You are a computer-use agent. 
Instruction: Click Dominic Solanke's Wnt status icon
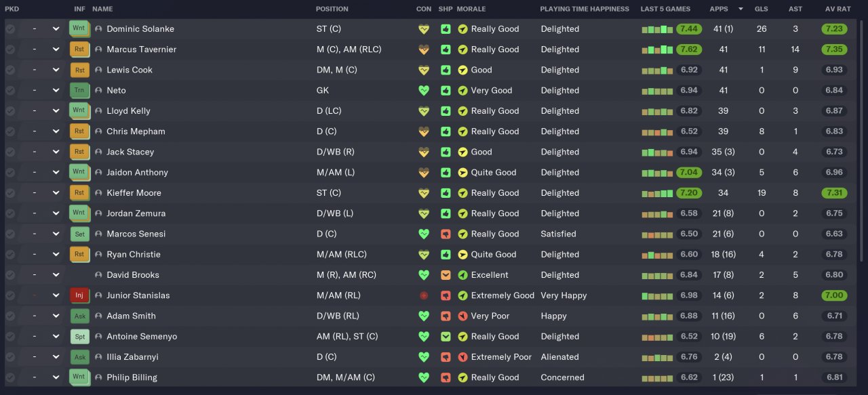79,29
